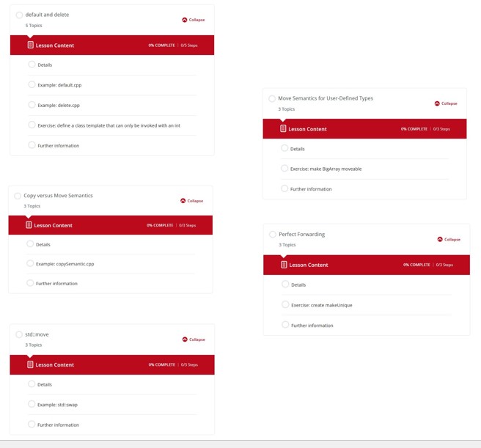Collapse Move Semantics for User-Defined Types lesson
Screen dimensions: 481x448
(x=446, y=103)
